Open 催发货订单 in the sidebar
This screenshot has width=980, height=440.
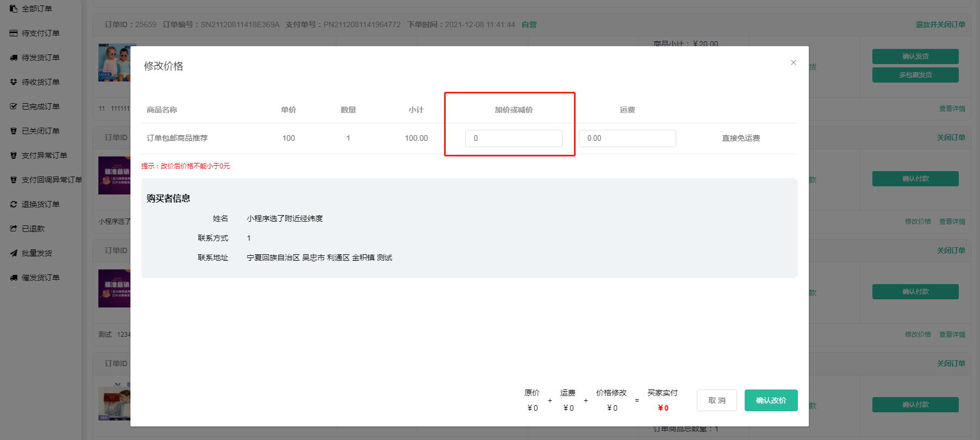pyautogui.click(x=40, y=278)
